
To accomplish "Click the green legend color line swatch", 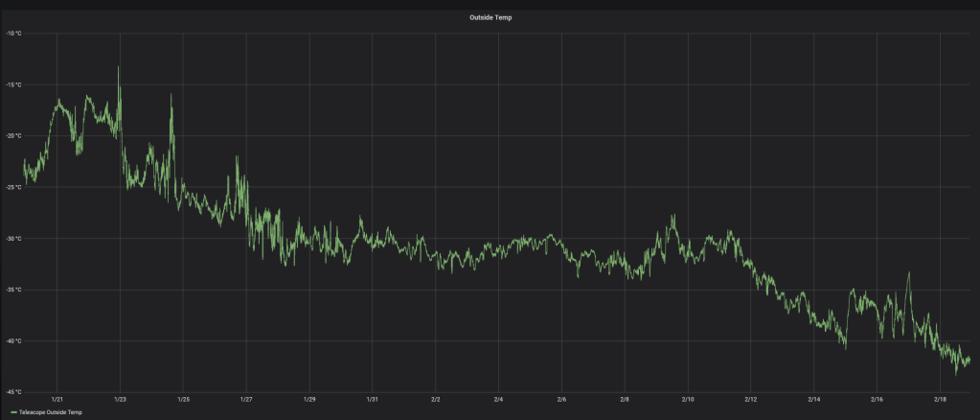I will coord(13,412).
